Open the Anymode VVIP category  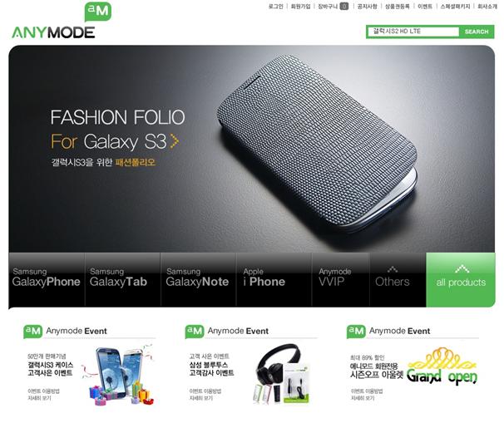340,278
